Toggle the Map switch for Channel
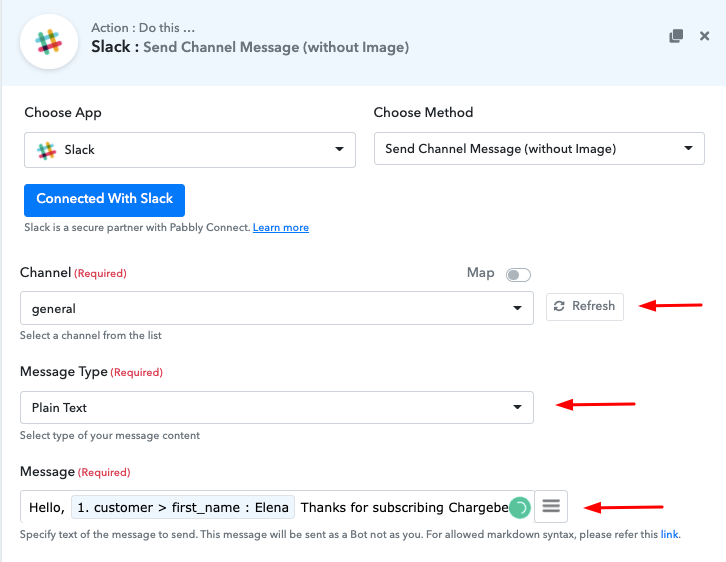Image resolution: width=726 pixels, height=562 pixels. (x=518, y=275)
